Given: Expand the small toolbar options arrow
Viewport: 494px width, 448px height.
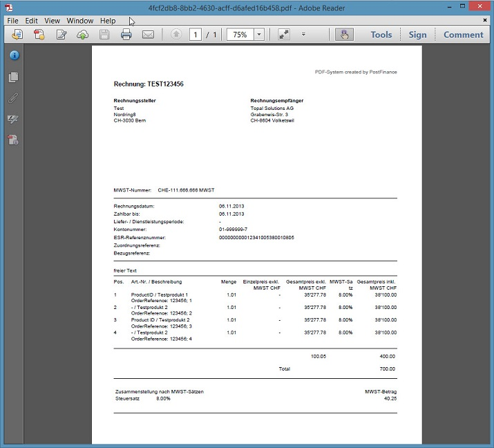Looking at the screenshot, I should pos(303,35).
